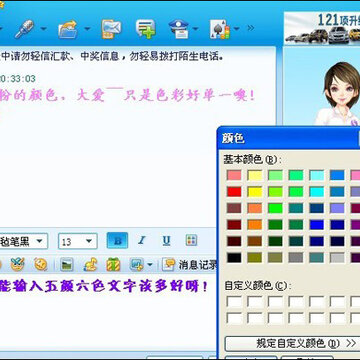Toggle underline text formatting
The height and width of the screenshot is (360, 360).
tap(166, 240)
